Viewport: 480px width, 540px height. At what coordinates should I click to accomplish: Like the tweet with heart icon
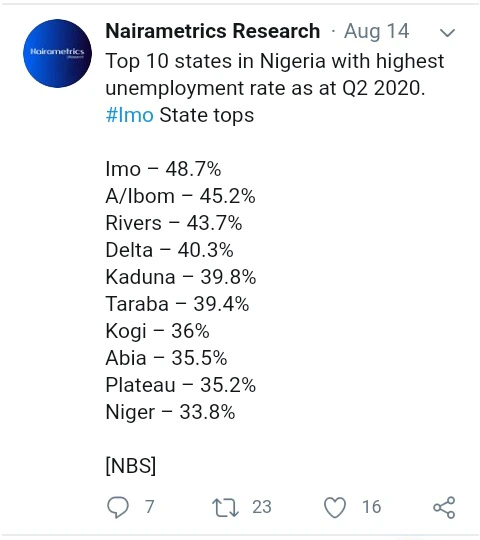coord(335,507)
